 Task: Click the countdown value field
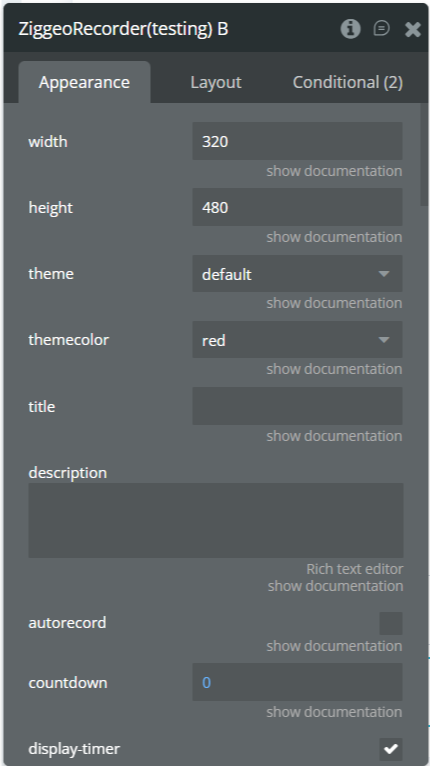tap(297, 682)
